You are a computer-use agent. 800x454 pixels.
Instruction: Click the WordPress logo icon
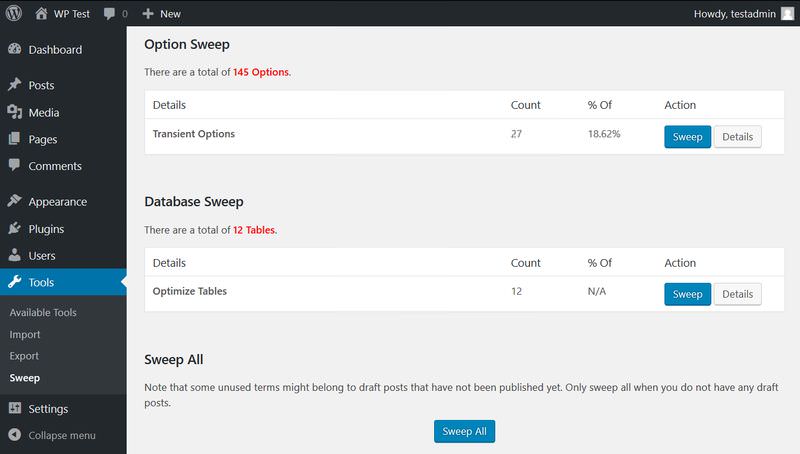pyautogui.click(x=14, y=13)
